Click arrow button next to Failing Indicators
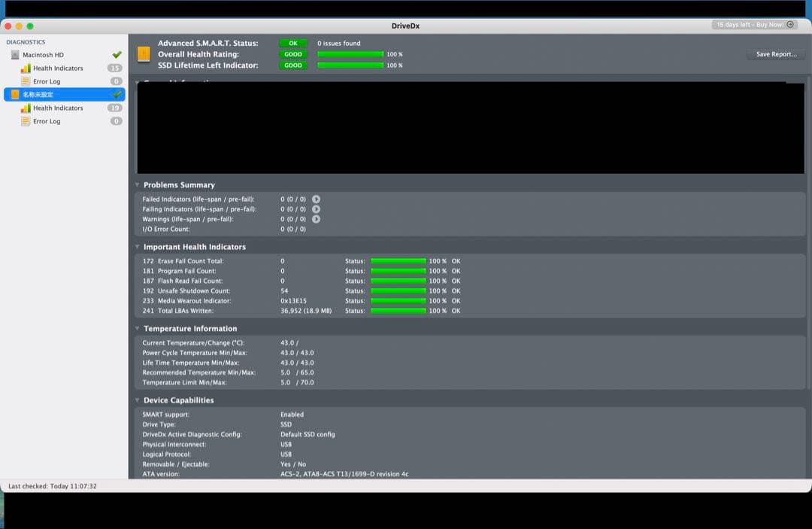The width and height of the screenshot is (812, 529). coord(316,209)
